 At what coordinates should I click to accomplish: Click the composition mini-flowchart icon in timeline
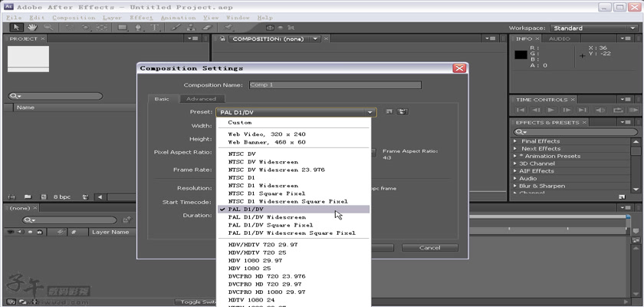click(x=127, y=220)
